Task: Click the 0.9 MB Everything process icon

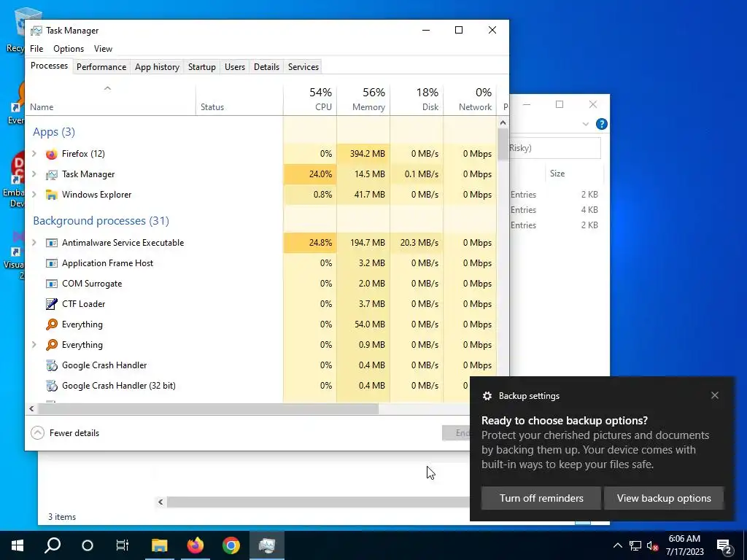Action: (52, 345)
